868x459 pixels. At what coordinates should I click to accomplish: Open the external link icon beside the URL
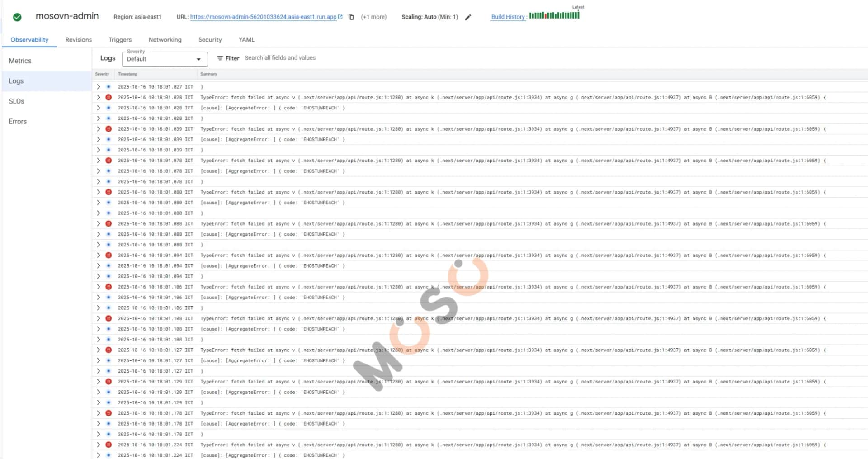tap(340, 17)
